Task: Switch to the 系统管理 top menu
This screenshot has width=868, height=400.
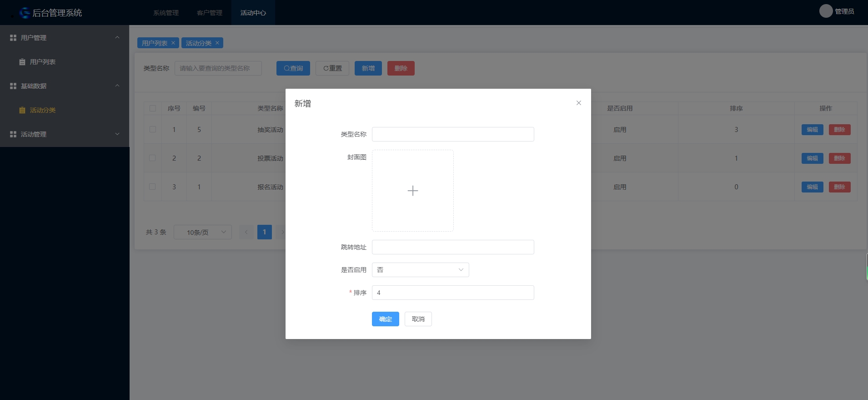Action: 166,13
